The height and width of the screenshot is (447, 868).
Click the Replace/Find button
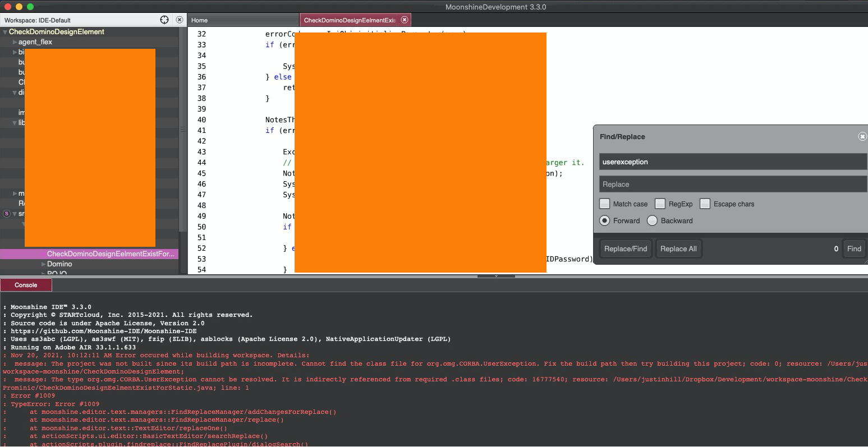pyautogui.click(x=626, y=248)
